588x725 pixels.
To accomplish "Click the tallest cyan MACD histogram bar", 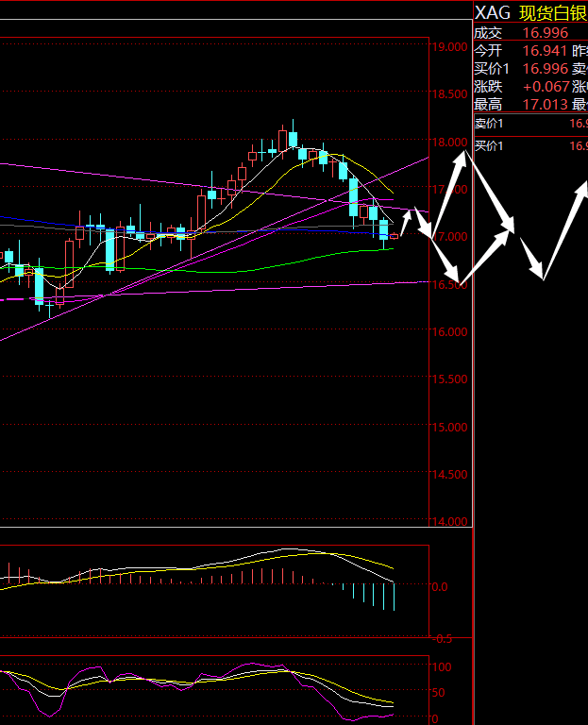I will pos(394,597).
